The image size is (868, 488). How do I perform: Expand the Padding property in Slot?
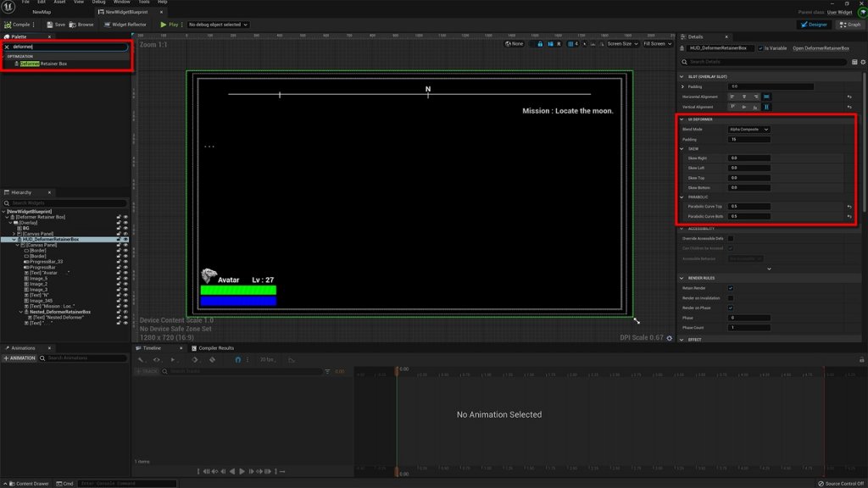(x=682, y=87)
